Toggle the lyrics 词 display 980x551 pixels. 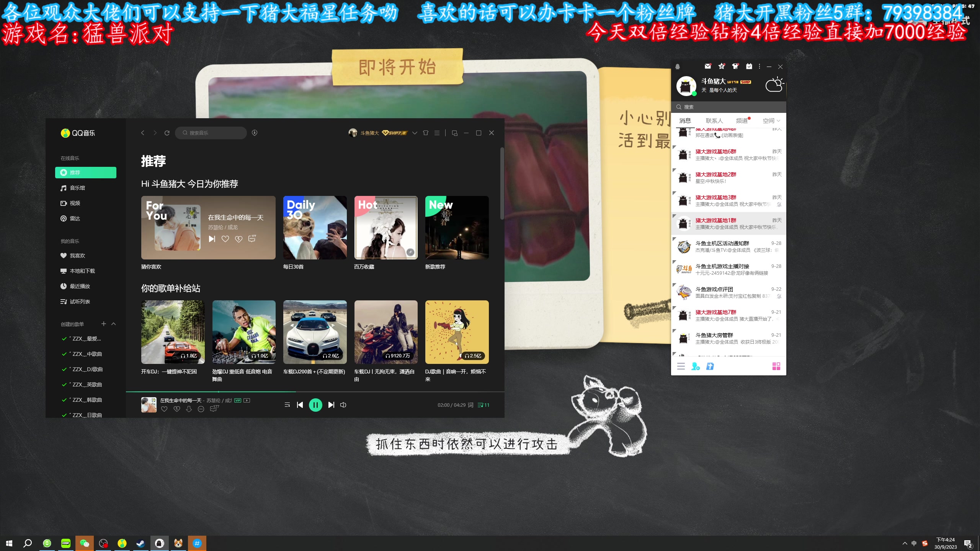[470, 405]
